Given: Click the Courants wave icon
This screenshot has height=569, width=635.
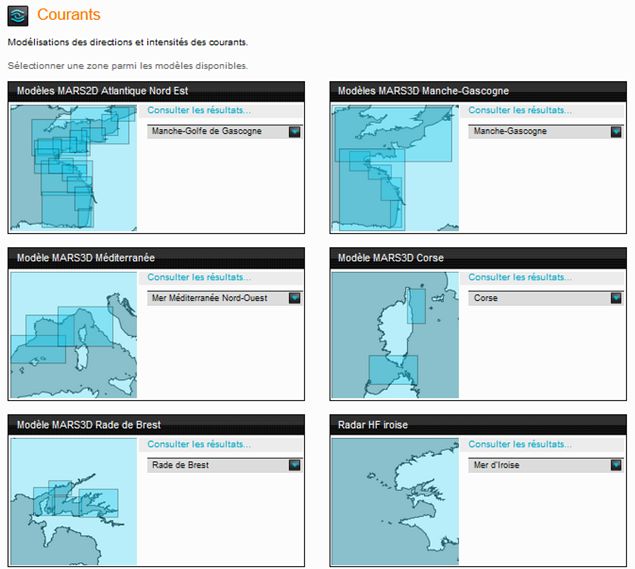Looking at the screenshot, I should (x=18, y=16).
